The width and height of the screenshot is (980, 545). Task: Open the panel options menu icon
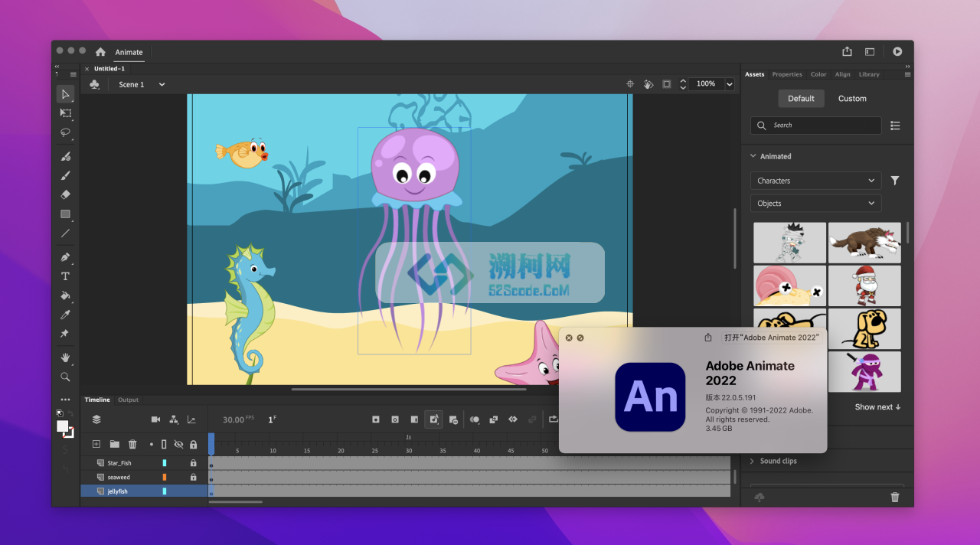coord(908,74)
